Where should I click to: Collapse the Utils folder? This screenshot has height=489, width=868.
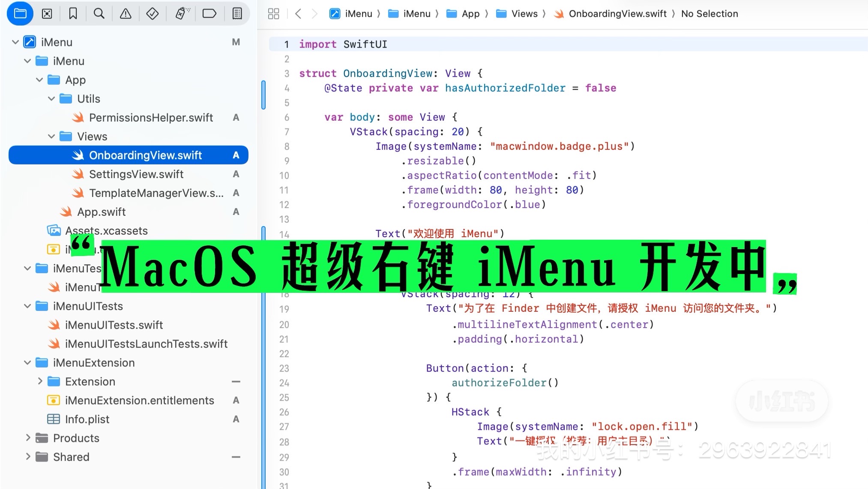click(x=51, y=99)
